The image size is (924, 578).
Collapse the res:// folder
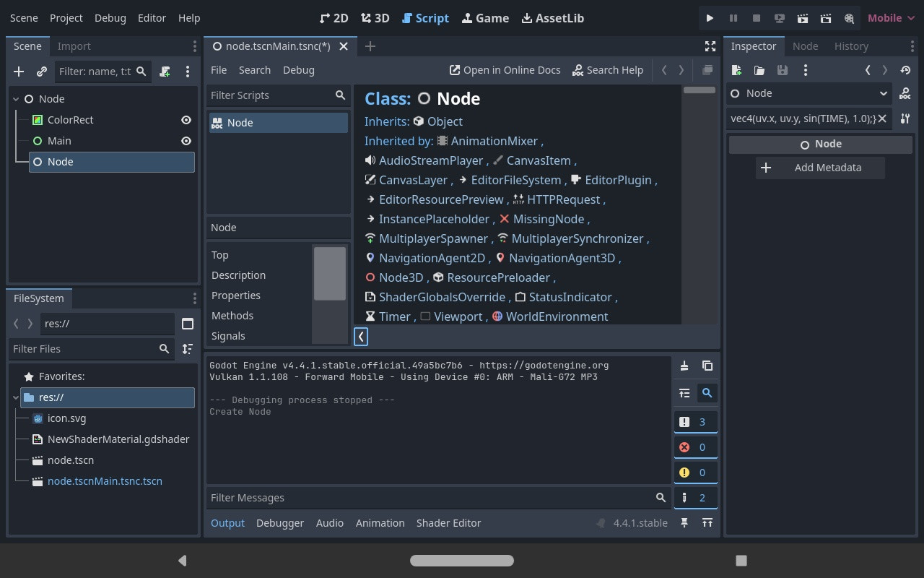click(x=16, y=397)
